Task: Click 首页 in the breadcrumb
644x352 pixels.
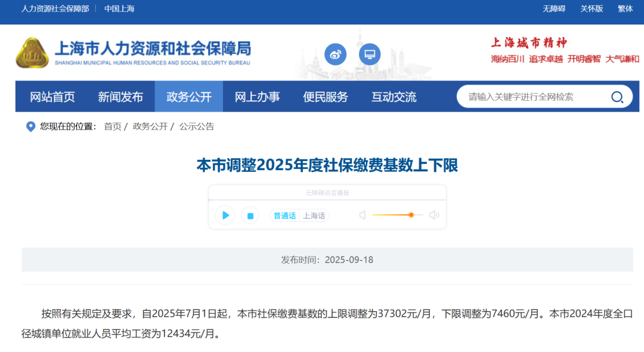Action: pos(112,126)
